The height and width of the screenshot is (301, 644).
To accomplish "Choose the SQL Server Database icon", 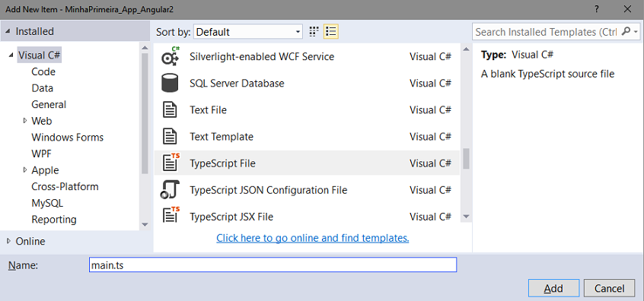I will tap(170, 84).
